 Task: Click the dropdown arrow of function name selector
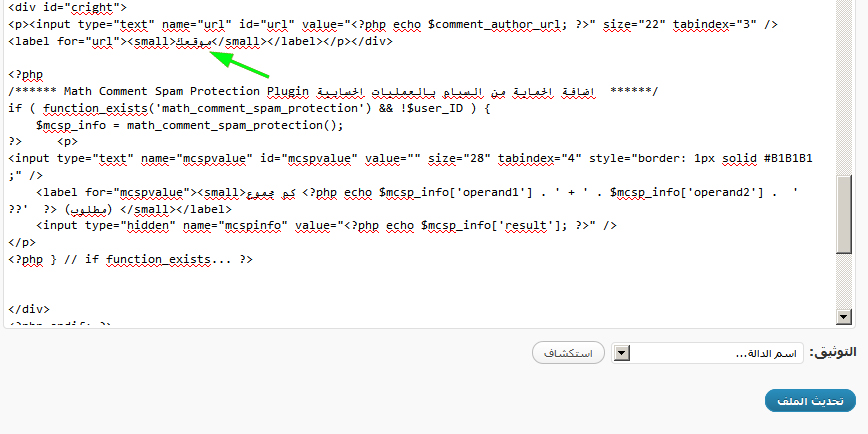pos(622,353)
